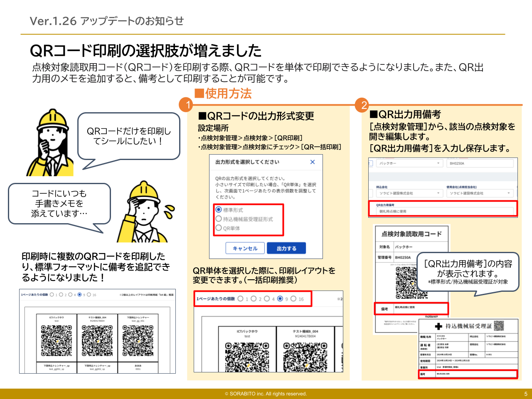Select the 下関持込トレンチャー QR thumbnail
Image resolution: width=532 pixels, height=399 pixels.
point(137,341)
